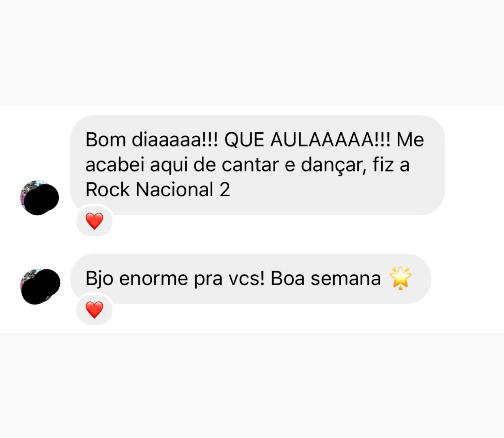Select the message bubble starting with Bom diaaaaa
Image resolution: width=504 pixels, height=438 pixels.
(258, 165)
